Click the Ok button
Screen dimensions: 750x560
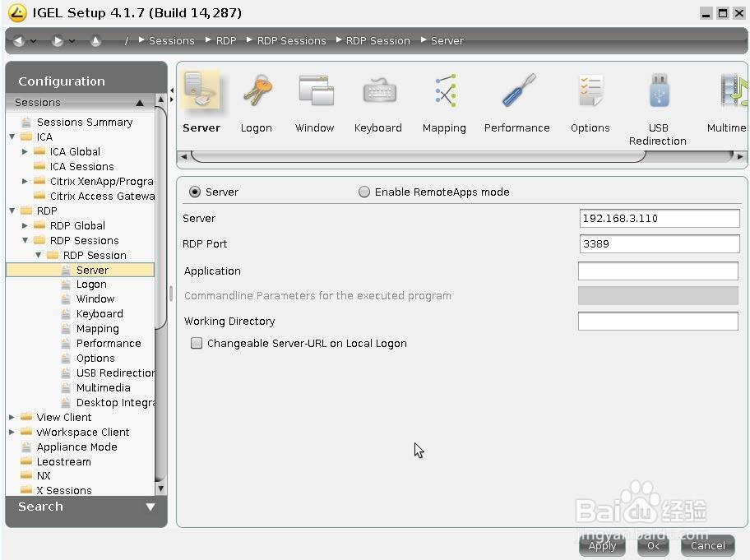click(x=655, y=546)
